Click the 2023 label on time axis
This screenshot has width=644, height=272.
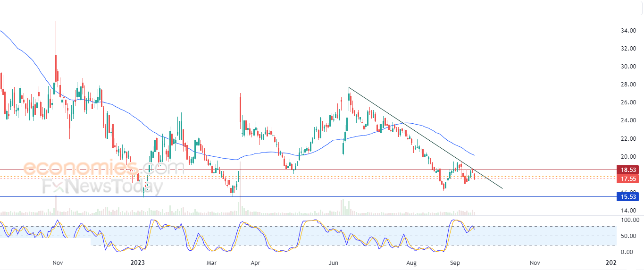(x=137, y=263)
